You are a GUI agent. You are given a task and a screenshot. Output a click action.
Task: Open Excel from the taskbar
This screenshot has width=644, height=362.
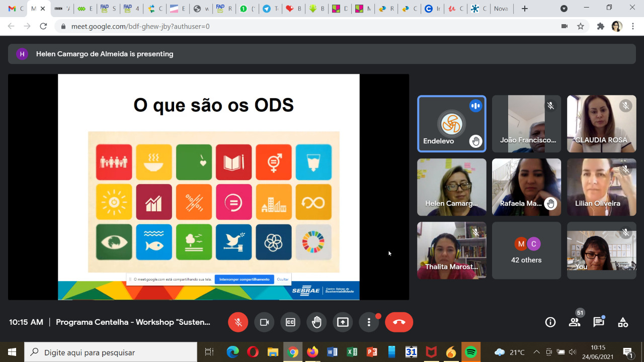(352, 352)
